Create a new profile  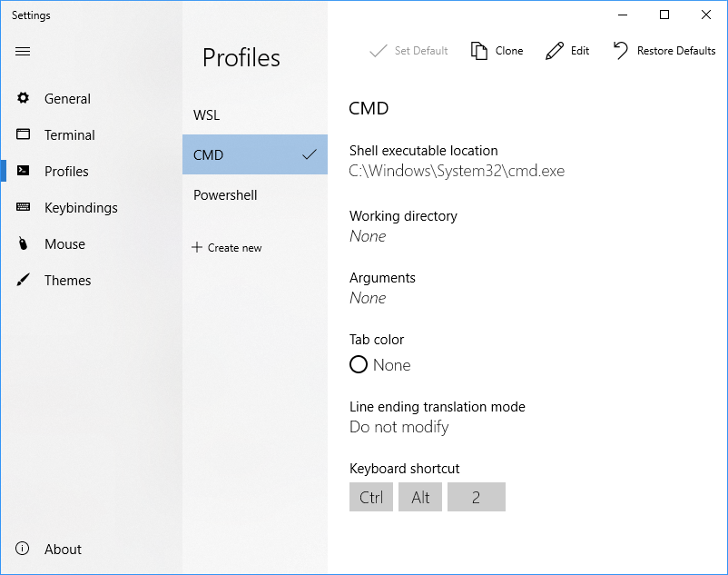coord(227,248)
